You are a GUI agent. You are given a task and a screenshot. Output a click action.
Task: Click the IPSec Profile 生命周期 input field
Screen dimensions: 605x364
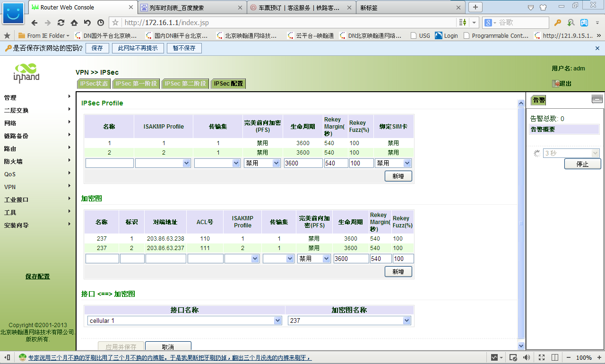(x=303, y=163)
